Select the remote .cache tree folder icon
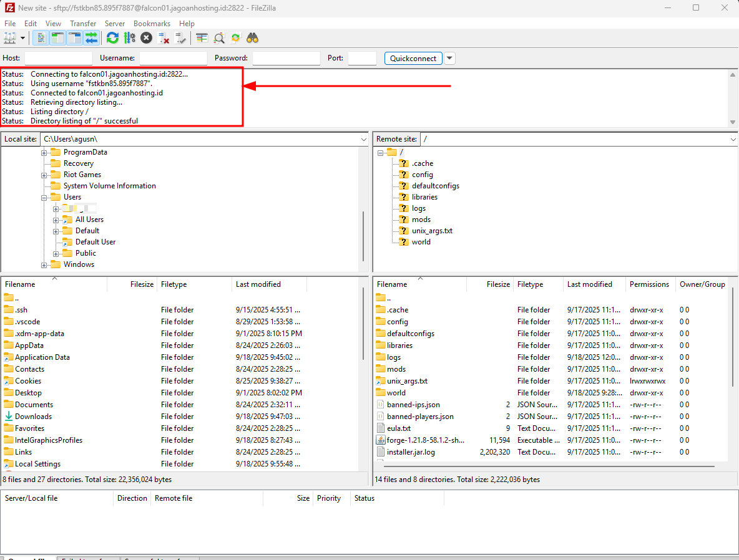Image resolution: width=739 pixels, height=560 pixels. (x=403, y=163)
